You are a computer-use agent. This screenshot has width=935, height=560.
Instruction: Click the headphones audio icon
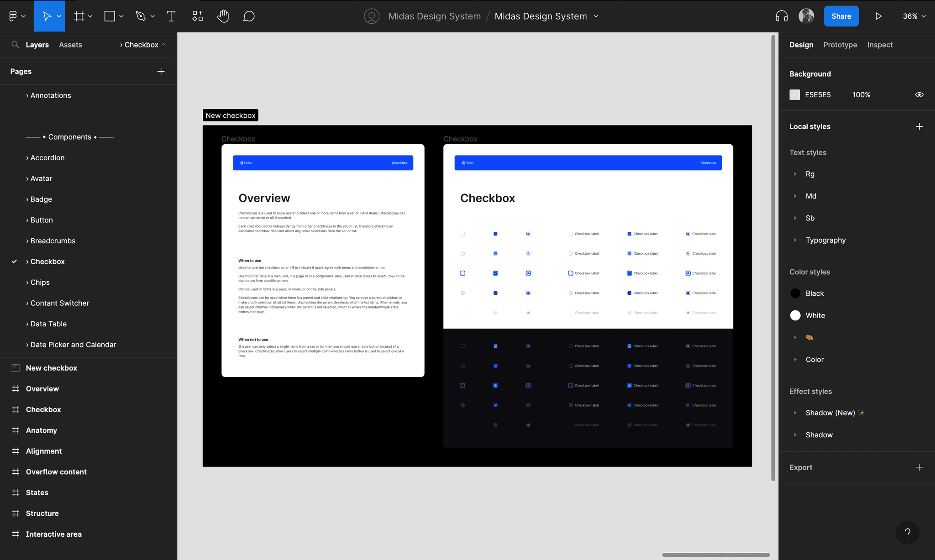[782, 16]
